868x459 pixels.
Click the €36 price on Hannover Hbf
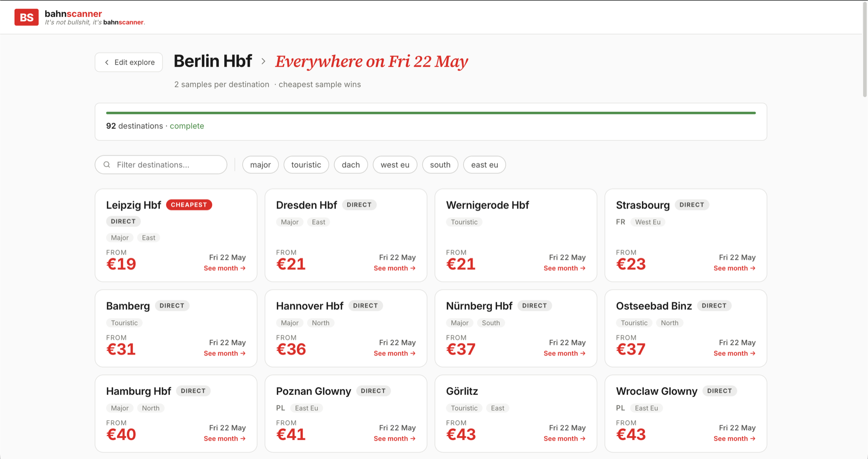291,349
